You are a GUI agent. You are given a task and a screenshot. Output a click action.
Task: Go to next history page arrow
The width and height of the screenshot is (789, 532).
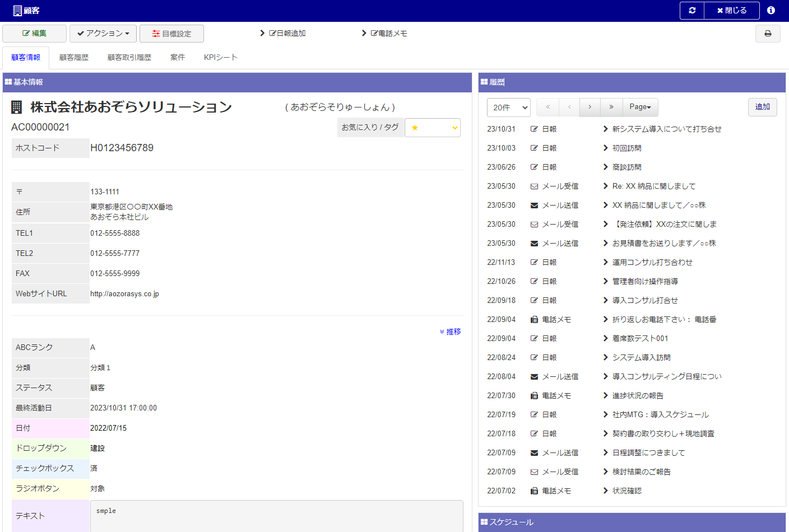pos(590,107)
